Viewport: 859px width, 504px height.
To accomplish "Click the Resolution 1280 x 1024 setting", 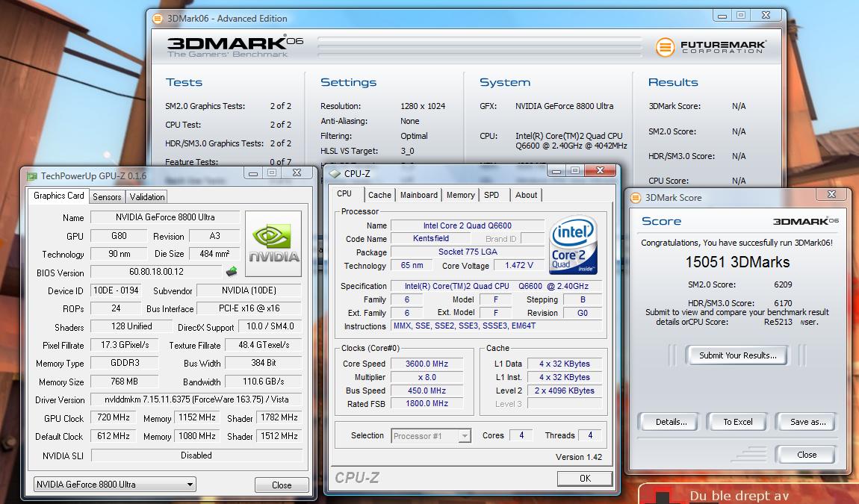I will [x=423, y=106].
